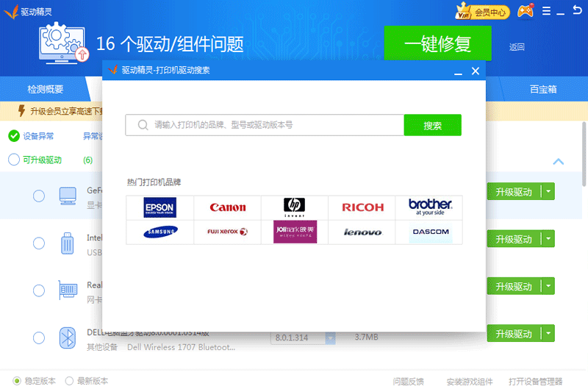Viewport: 588px width, 392px height.
Task: Choose the HP printer brand logo
Action: tap(295, 207)
